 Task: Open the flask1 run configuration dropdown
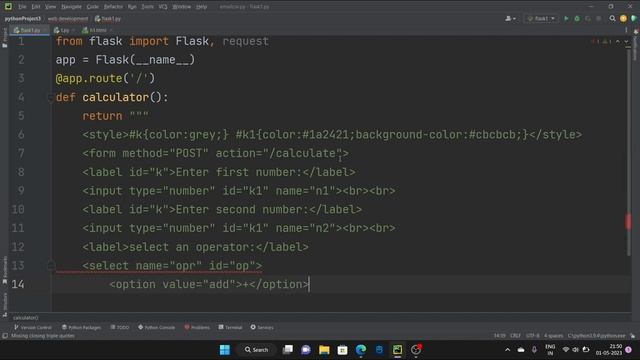click(541, 18)
